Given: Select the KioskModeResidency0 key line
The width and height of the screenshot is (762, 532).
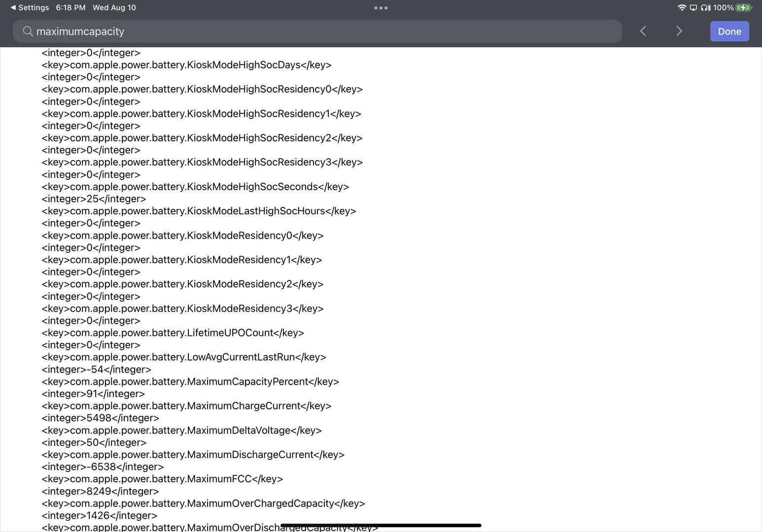Looking at the screenshot, I should pyautogui.click(x=182, y=235).
